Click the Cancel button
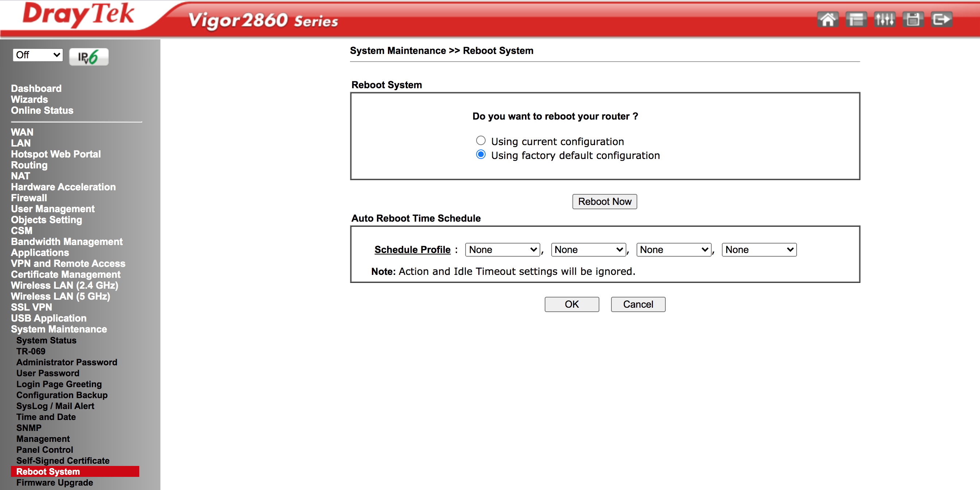Screen dimensions: 980x490 pyautogui.click(x=638, y=304)
